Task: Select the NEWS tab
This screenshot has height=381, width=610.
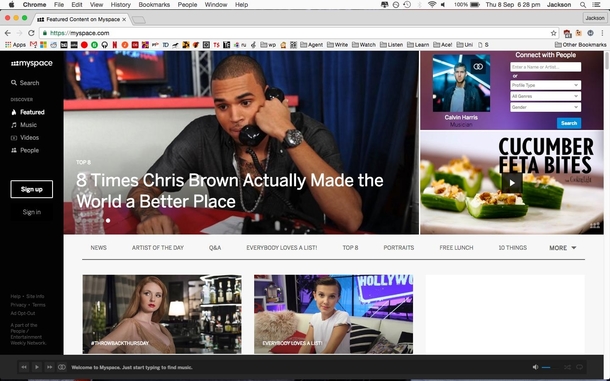Action: (98, 248)
